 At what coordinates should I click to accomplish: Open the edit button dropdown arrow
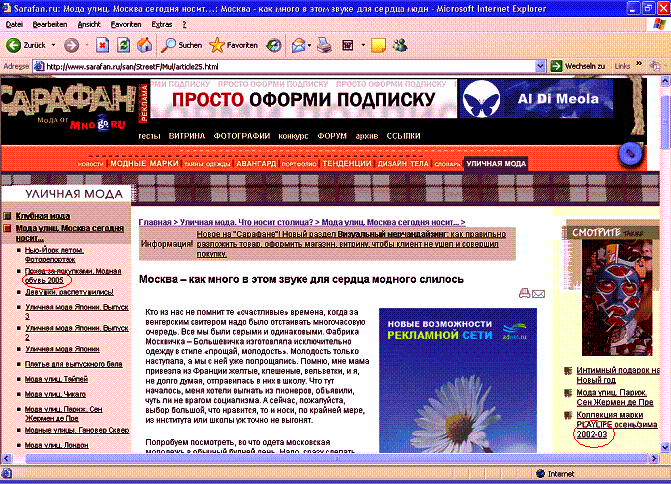coord(363,45)
